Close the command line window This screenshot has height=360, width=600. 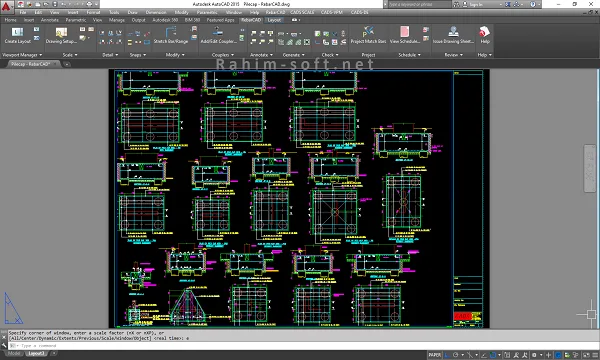(3, 337)
